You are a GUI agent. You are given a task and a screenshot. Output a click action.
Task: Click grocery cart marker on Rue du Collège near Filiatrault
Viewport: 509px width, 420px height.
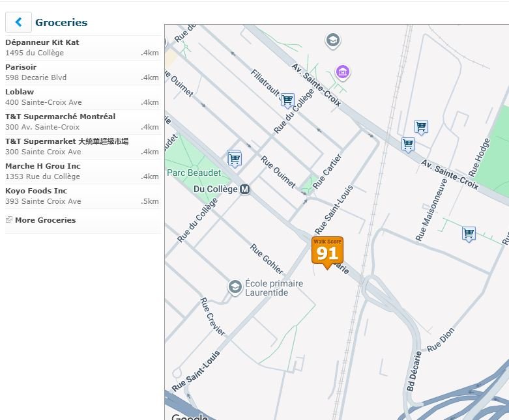(x=287, y=100)
